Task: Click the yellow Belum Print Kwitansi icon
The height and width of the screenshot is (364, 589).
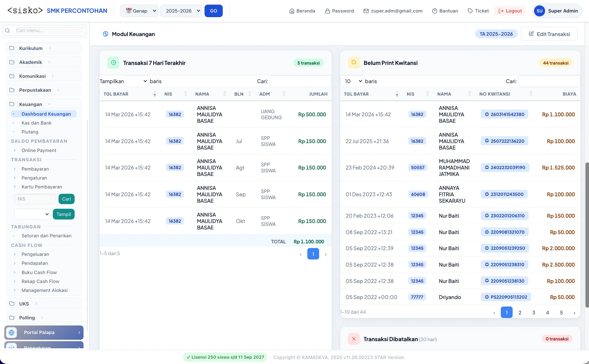Action: coord(354,62)
